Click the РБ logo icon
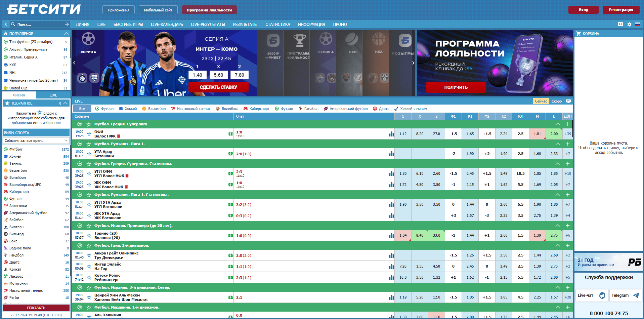The height and width of the screenshot is (319, 644). 635,262
